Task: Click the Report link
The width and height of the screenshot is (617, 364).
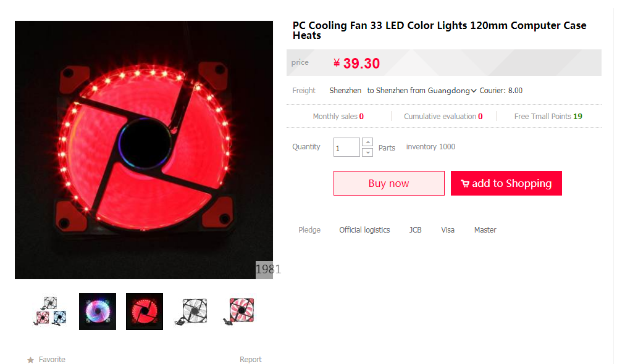Action: click(250, 360)
